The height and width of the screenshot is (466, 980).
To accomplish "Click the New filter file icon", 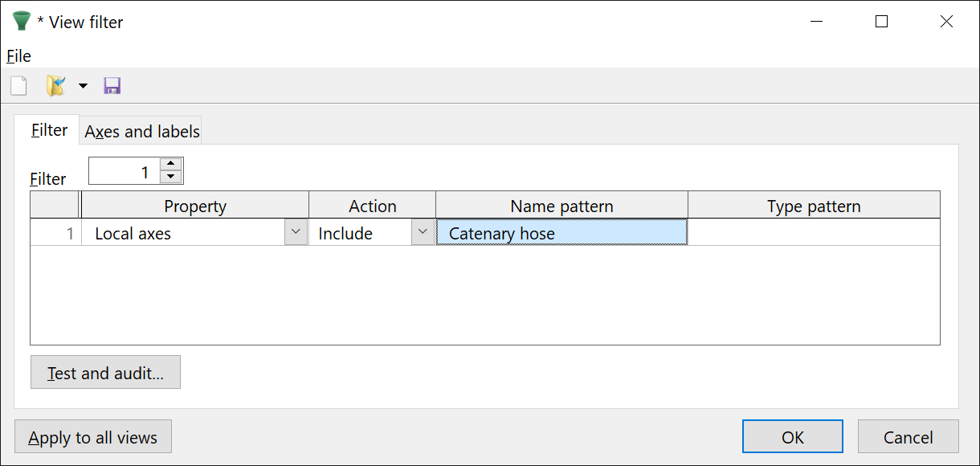I will (18, 86).
